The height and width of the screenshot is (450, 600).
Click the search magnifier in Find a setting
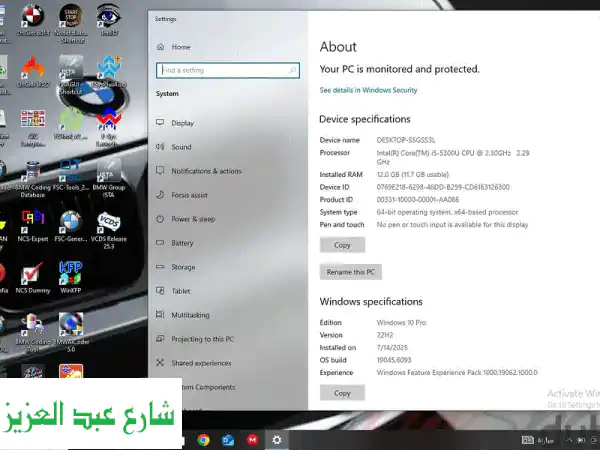pyautogui.click(x=293, y=70)
